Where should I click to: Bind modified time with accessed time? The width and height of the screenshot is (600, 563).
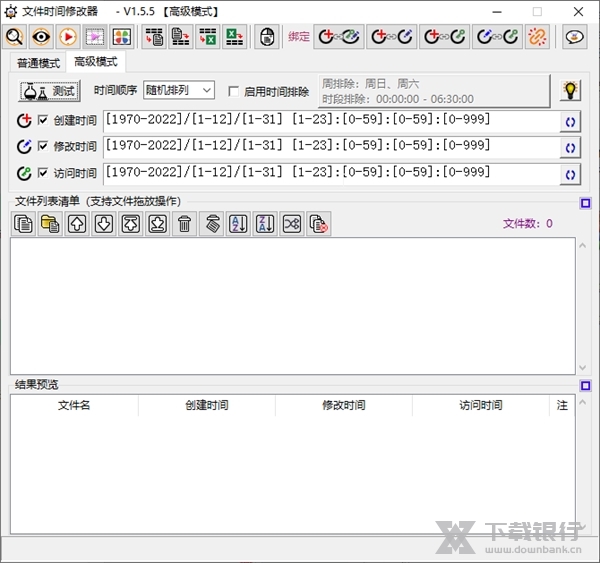497,37
